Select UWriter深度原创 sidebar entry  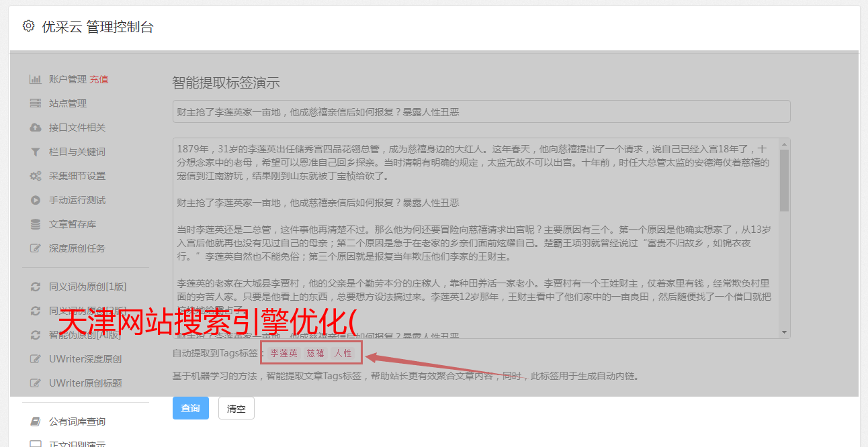pos(85,359)
